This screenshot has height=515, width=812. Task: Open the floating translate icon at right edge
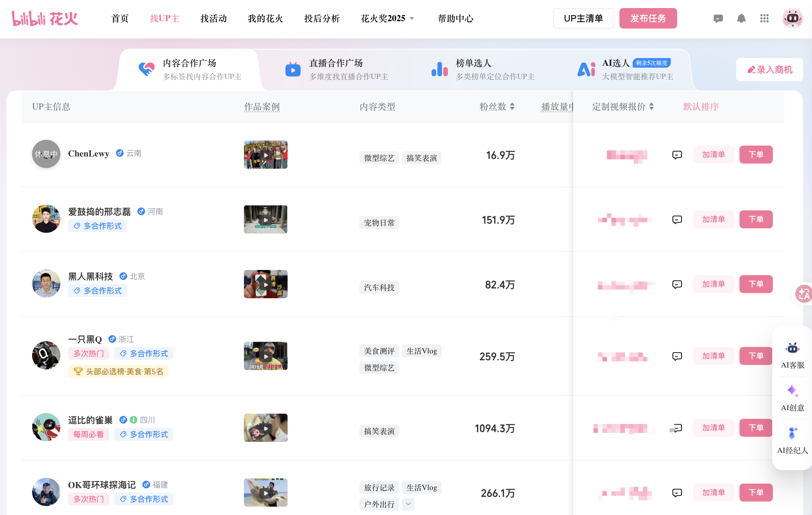(804, 294)
